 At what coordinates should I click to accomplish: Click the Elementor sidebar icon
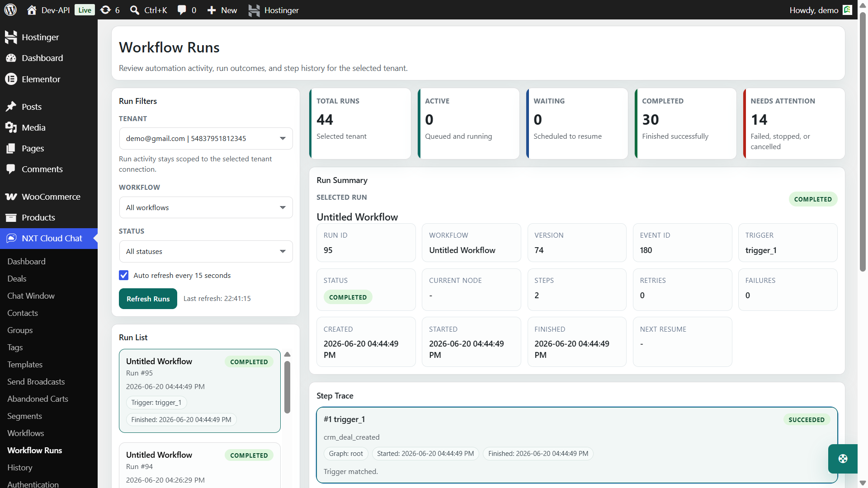(x=11, y=79)
